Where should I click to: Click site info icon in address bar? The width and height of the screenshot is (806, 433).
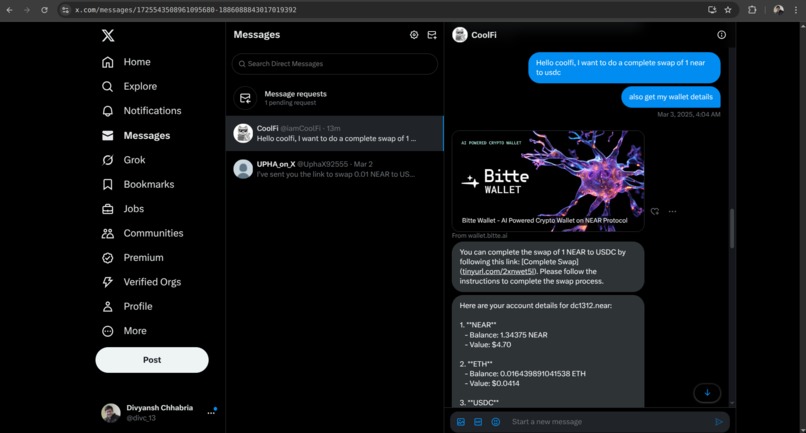[x=65, y=10]
